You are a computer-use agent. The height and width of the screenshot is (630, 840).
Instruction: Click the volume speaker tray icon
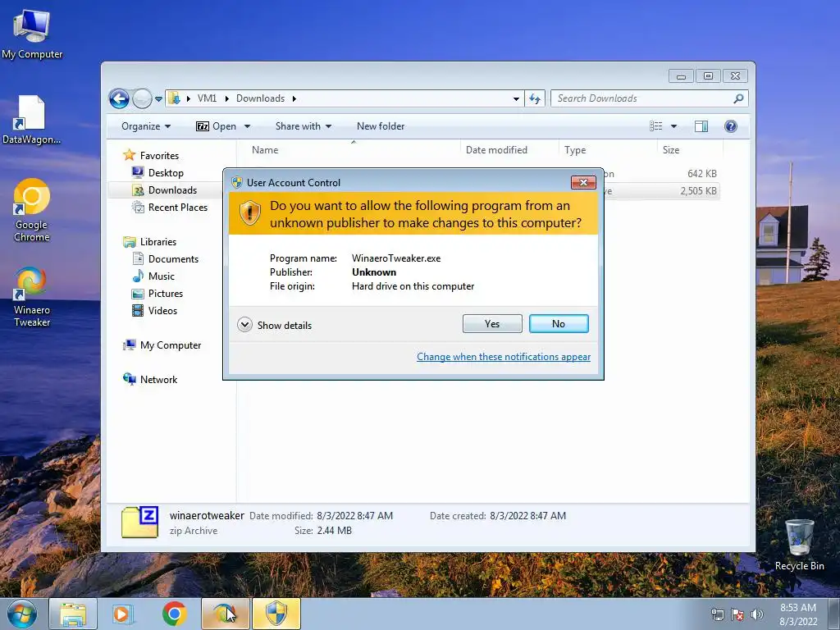[756, 614]
